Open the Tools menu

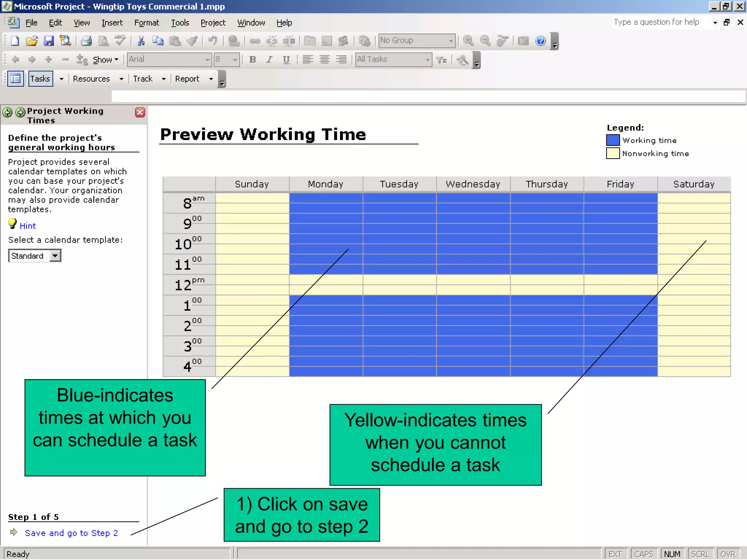tap(180, 23)
